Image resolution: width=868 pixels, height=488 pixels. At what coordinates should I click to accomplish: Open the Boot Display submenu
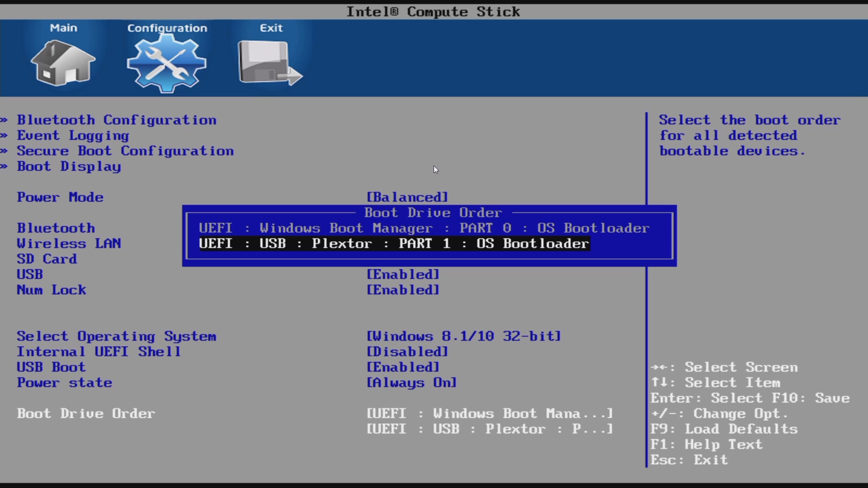pyautogui.click(x=69, y=167)
